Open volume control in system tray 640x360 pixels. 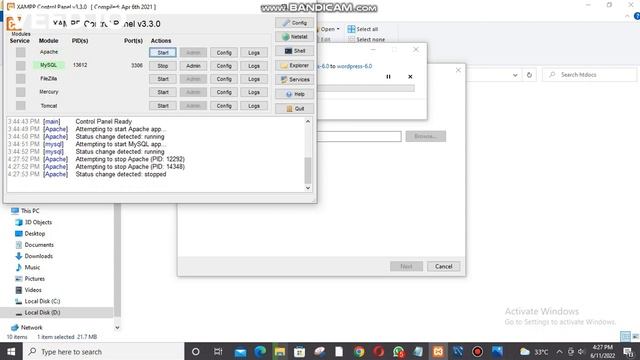[581, 351]
